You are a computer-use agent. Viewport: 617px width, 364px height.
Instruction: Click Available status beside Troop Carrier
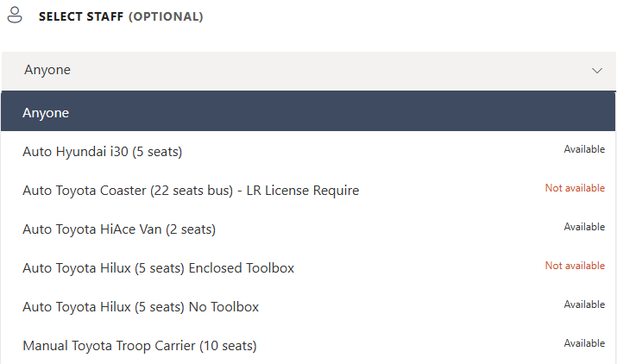[x=584, y=343]
